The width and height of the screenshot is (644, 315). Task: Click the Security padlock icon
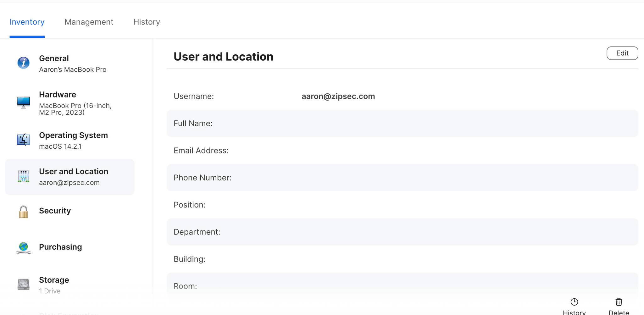click(x=23, y=212)
